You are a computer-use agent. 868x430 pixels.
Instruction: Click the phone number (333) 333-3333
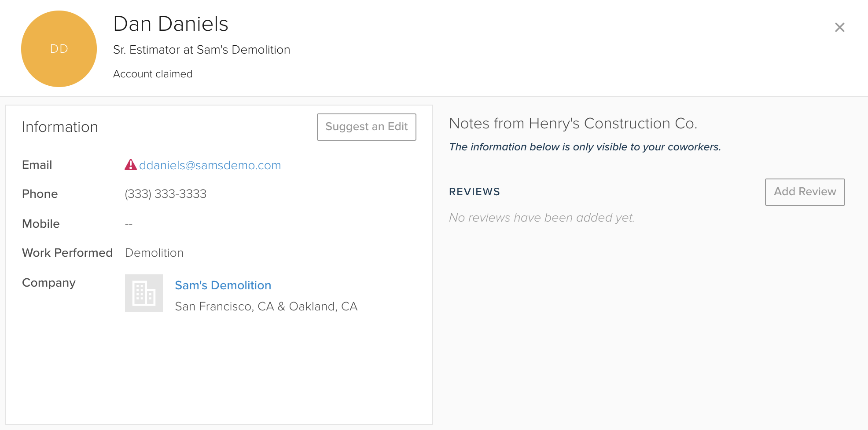point(166,194)
